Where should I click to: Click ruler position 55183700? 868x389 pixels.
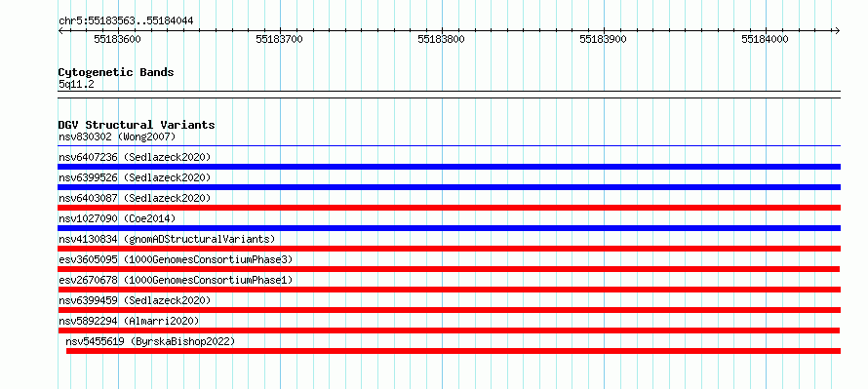280,39
